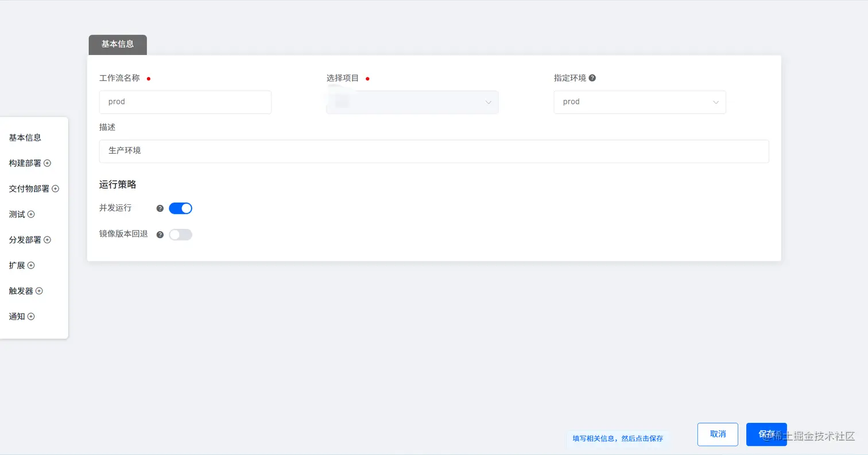This screenshot has height=455, width=868.
Task: Show help tooltip for 指定环境
Action: pos(592,78)
